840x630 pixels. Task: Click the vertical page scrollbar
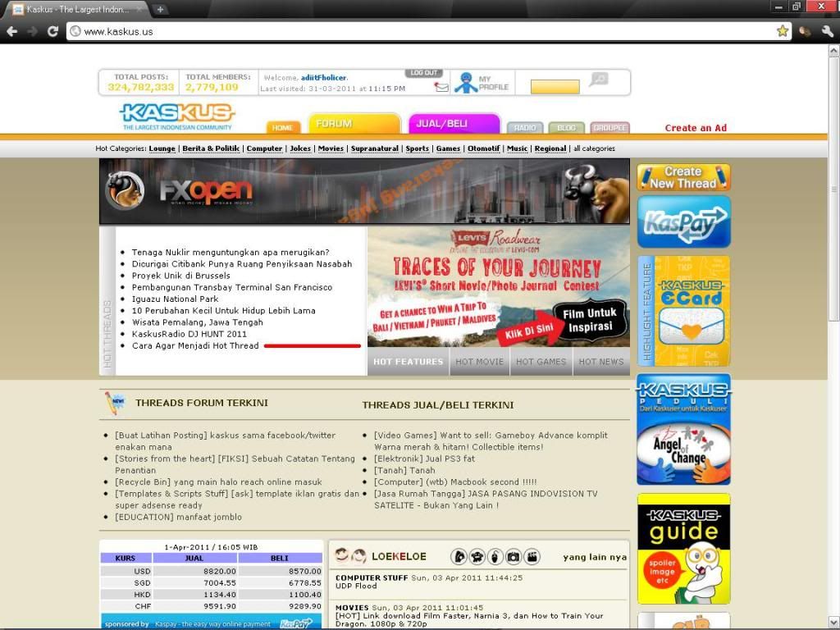[x=833, y=189]
